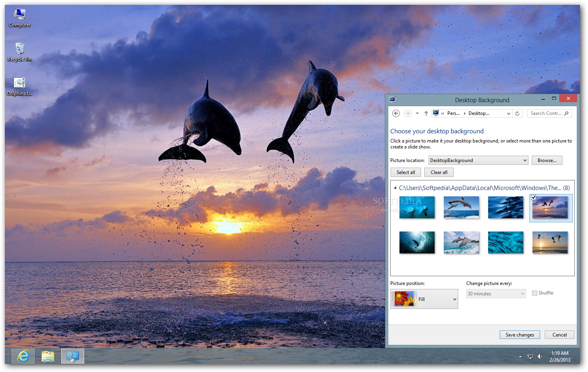Open the address bar history dropdown

pyautogui.click(x=509, y=113)
